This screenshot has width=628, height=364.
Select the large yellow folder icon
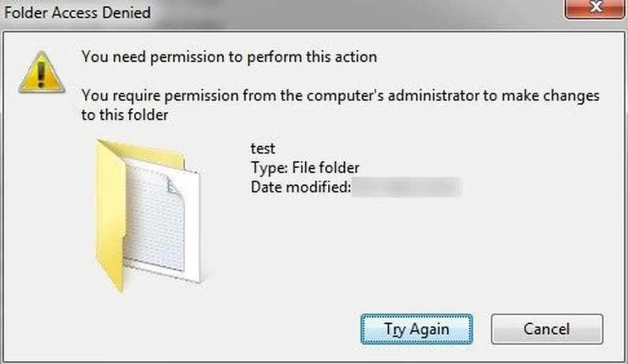pyautogui.click(x=148, y=215)
